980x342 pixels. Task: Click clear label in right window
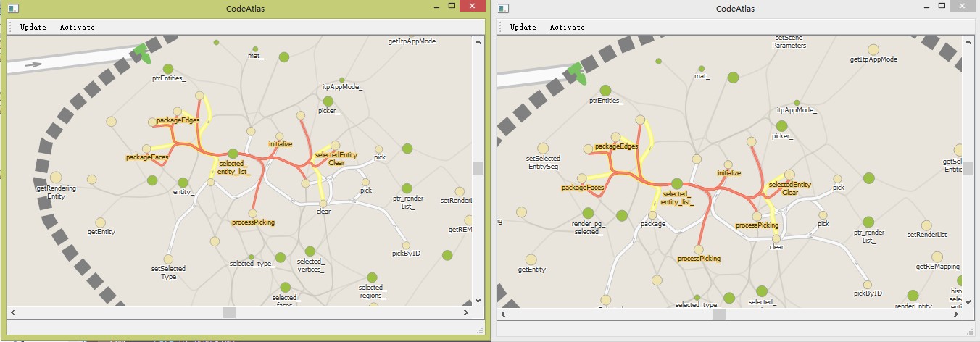click(776, 247)
